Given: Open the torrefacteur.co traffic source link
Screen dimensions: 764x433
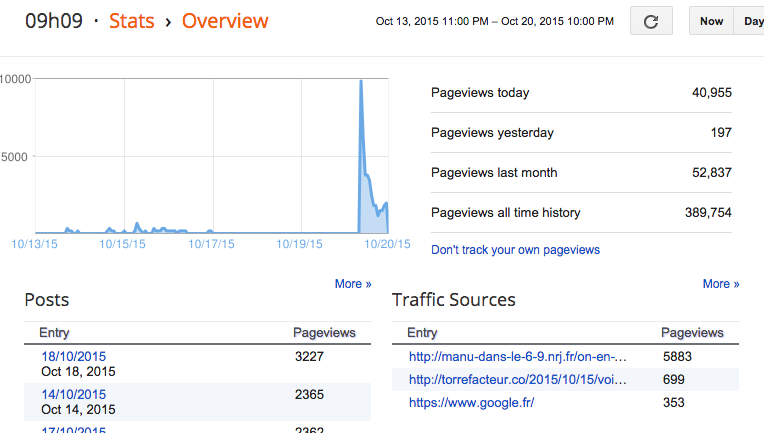Looking at the screenshot, I should [517, 379].
